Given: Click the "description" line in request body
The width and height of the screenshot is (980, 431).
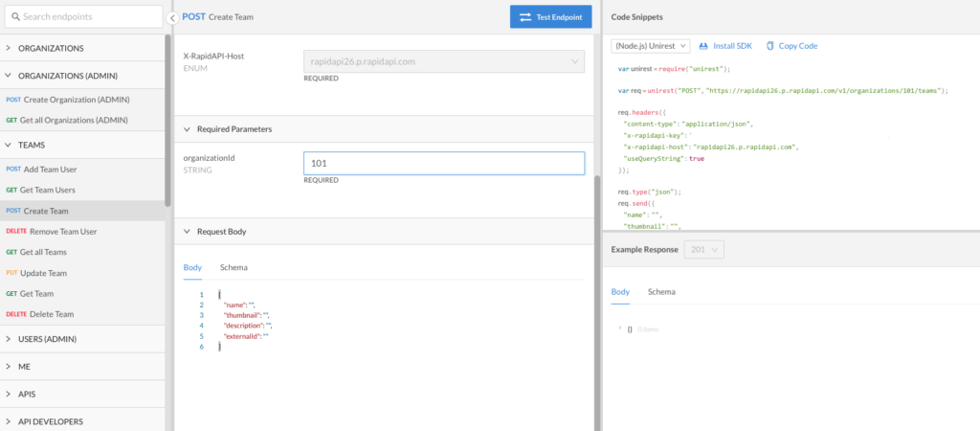Looking at the screenshot, I should coord(248,326).
